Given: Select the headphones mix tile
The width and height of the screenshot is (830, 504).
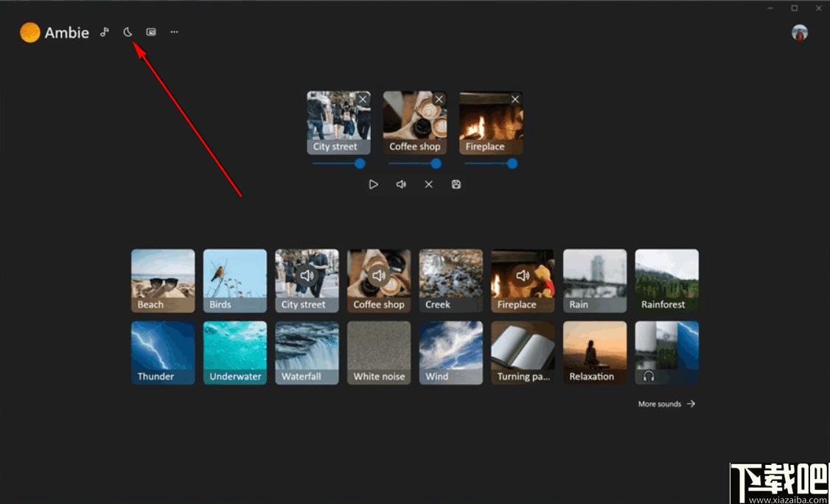Looking at the screenshot, I should click(x=667, y=353).
